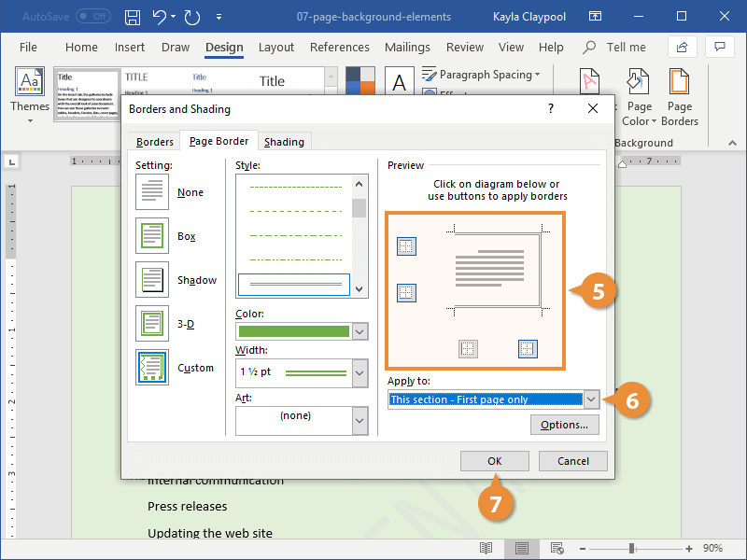747x560 pixels.
Task: Click the green swatch in the Color dropdown
Action: coord(294,331)
